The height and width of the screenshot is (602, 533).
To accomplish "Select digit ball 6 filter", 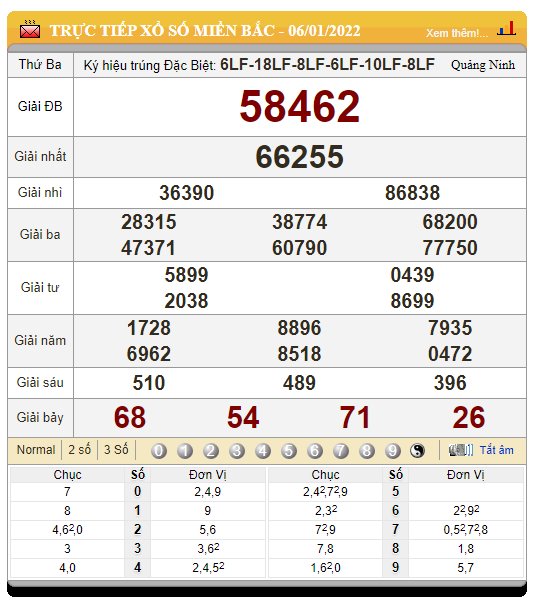I will coord(315,450).
